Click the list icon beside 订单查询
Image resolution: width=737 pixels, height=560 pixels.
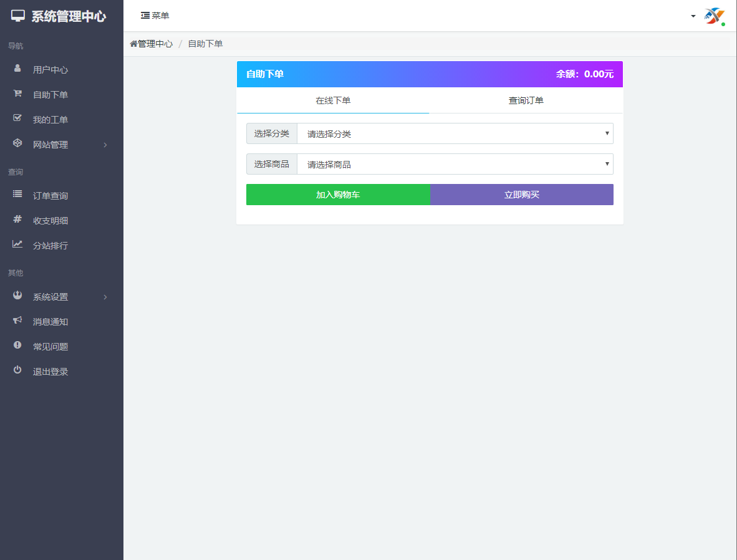[17, 195]
